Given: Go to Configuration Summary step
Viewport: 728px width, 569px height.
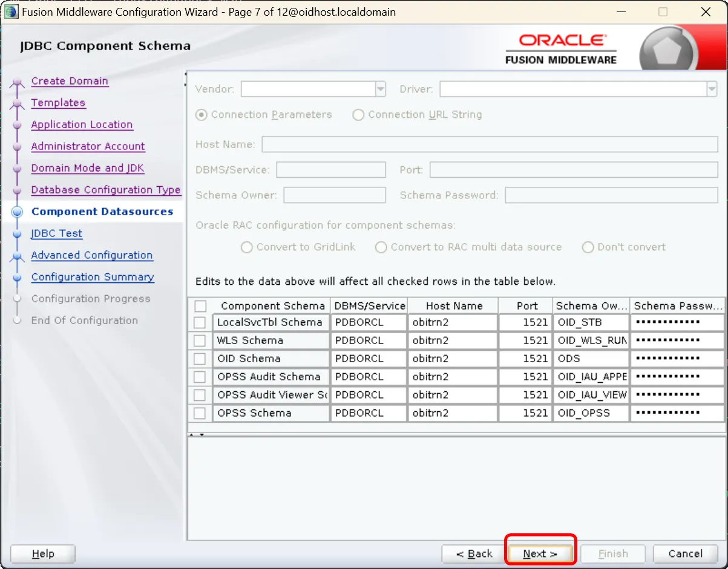Looking at the screenshot, I should [93, 277].
